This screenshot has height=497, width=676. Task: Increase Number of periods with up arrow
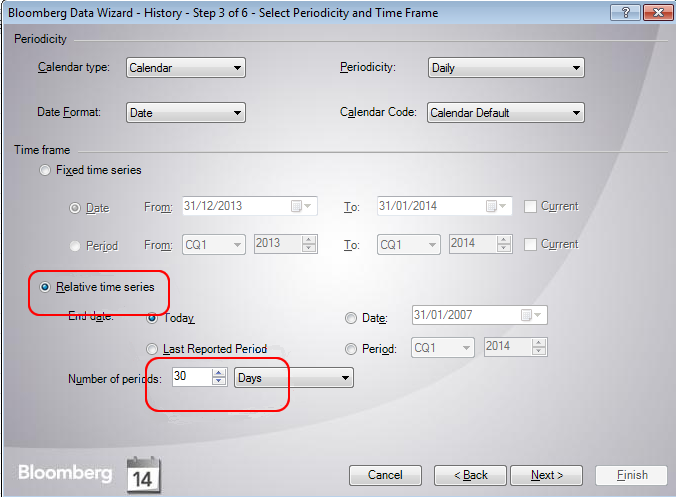tap(219, 373)
